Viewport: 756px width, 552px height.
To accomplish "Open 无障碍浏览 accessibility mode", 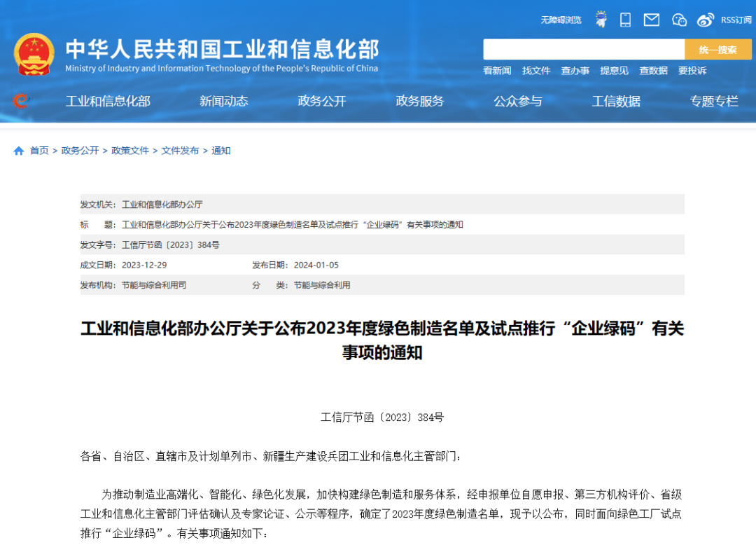I will (561, 20).
